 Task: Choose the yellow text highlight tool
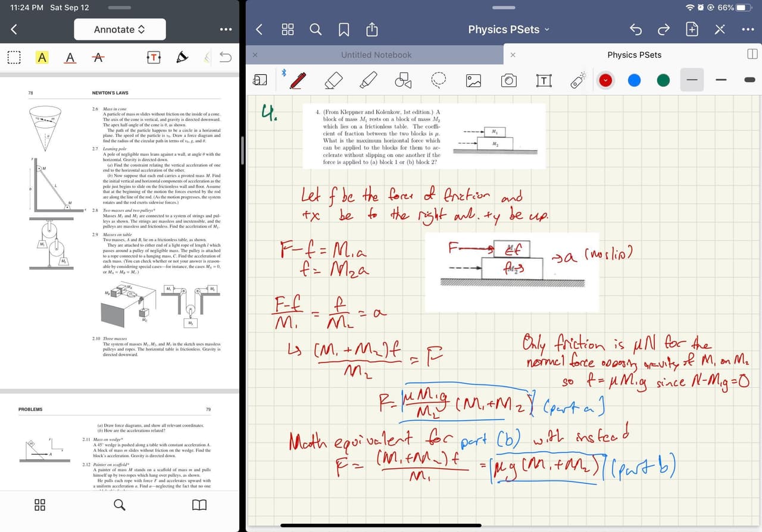pos(42,57)
